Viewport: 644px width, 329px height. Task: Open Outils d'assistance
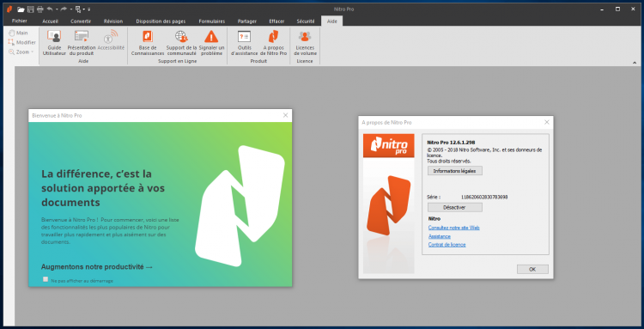[245, 43]
